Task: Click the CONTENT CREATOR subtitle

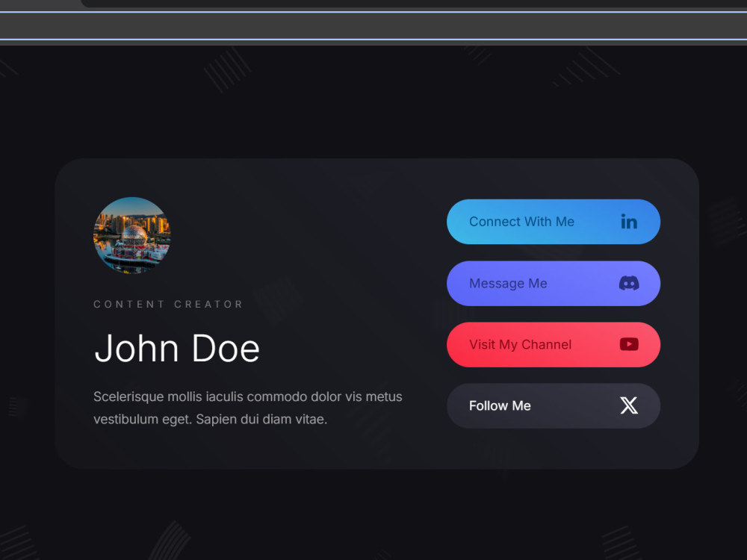Action: pos(168,305)
